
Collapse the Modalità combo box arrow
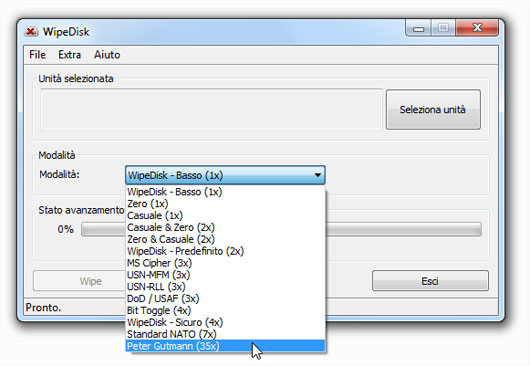tap(317, 175)
